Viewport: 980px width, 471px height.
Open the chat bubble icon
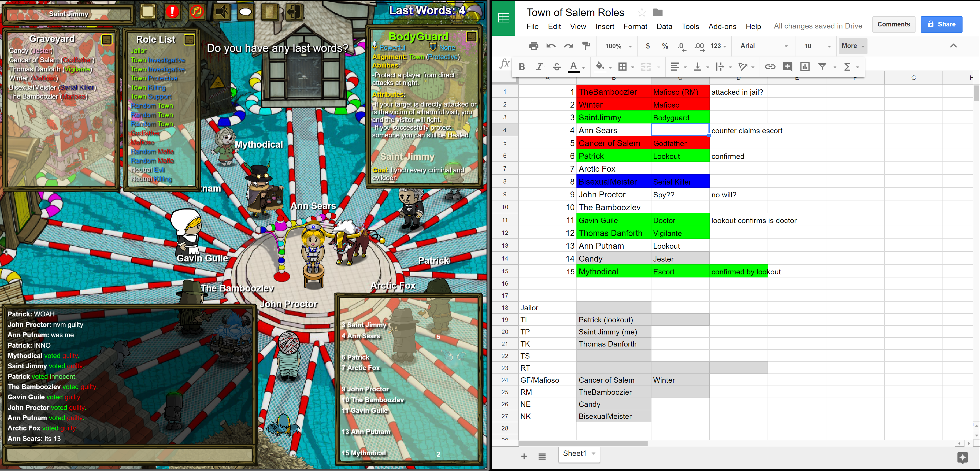(x=245, y=11)
